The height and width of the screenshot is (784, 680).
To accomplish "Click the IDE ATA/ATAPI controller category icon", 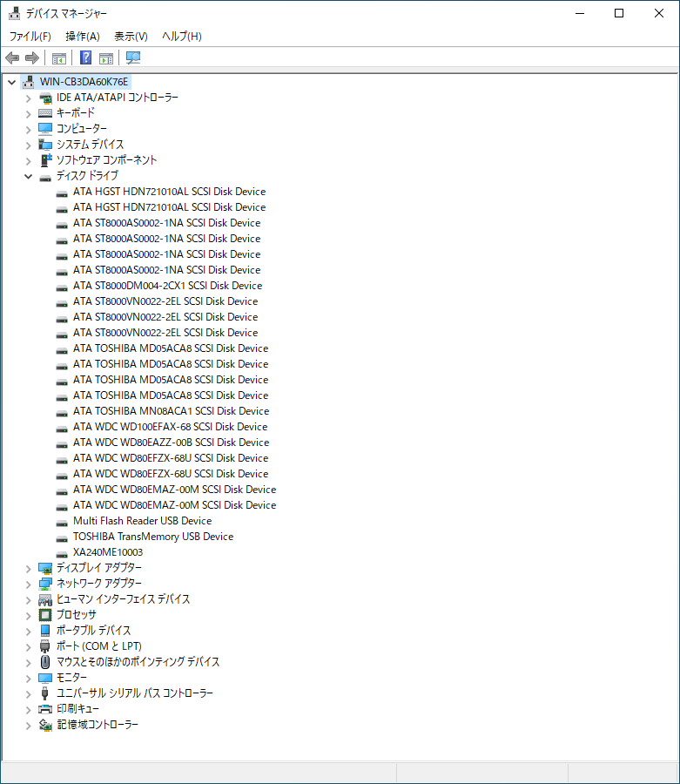I will tap(45, 98).
